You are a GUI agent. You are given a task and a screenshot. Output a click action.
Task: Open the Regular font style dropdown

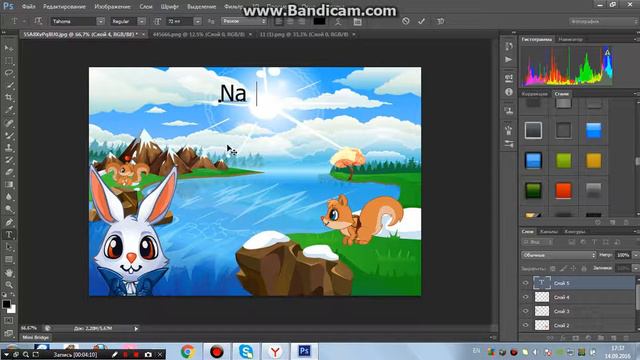(x=141, y=21)
